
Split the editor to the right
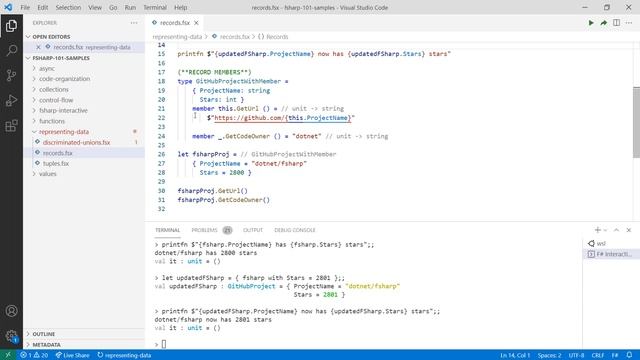click(x=616, y=23)
